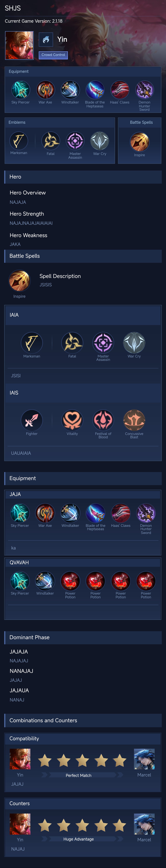
Task: Click the first Power Potion in QVAVAH build
Action: pos(70,581)
